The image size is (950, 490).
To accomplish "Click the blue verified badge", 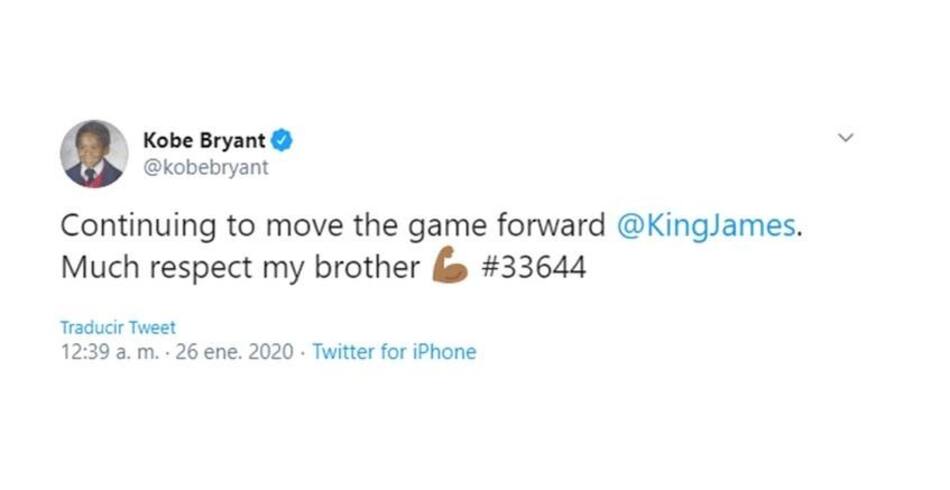I will (x=283, y=140).
